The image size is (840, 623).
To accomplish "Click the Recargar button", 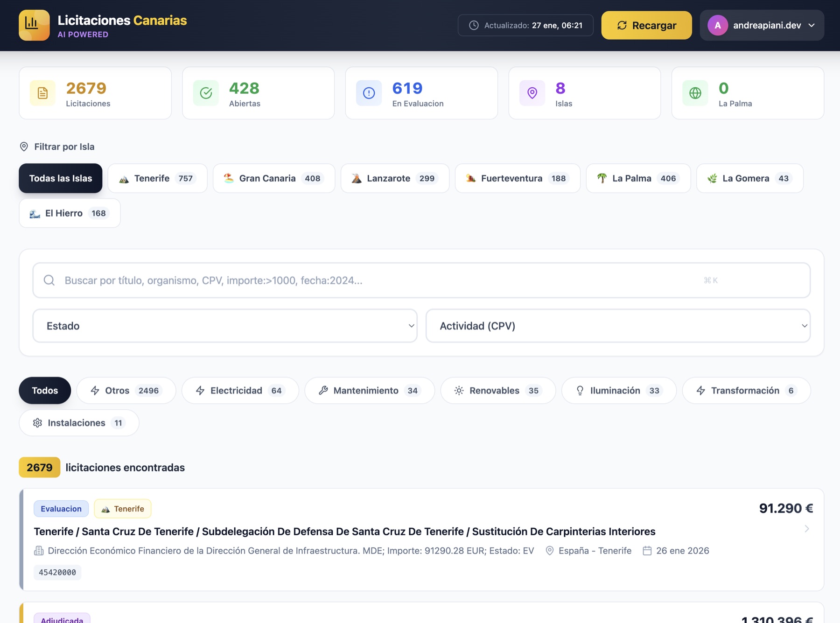I will [x=646, y=25].
